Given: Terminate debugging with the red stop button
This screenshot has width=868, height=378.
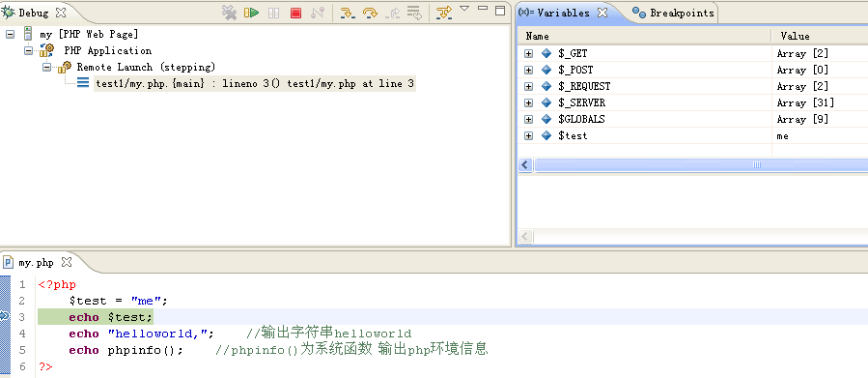Looking at the screenshot, I should (x=295, y=13).
